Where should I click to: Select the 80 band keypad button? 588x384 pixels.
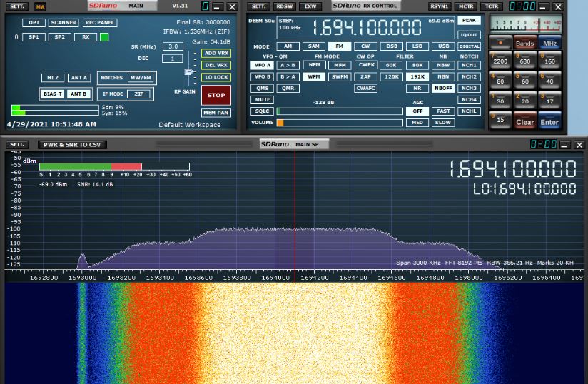[x=500, y=80]
